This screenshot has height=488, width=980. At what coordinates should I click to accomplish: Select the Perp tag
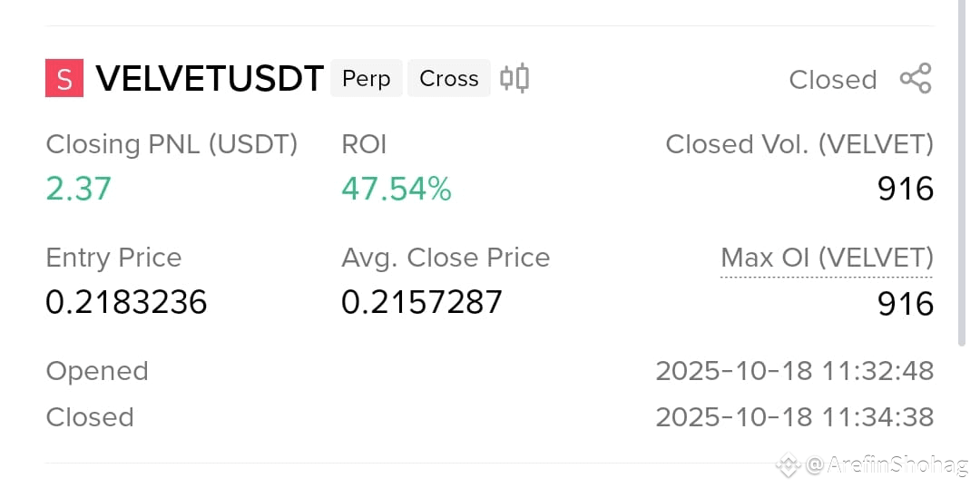(x=367, y=78)
